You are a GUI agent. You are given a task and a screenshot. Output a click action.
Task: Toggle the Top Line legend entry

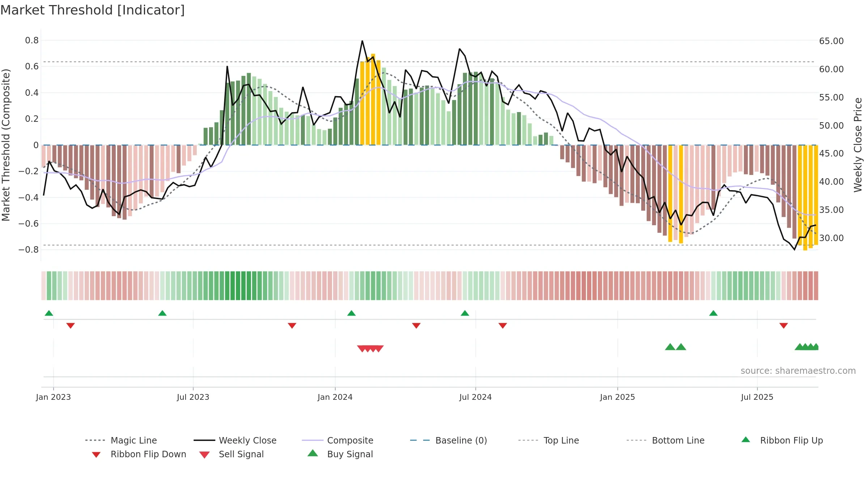pos(549,440)
